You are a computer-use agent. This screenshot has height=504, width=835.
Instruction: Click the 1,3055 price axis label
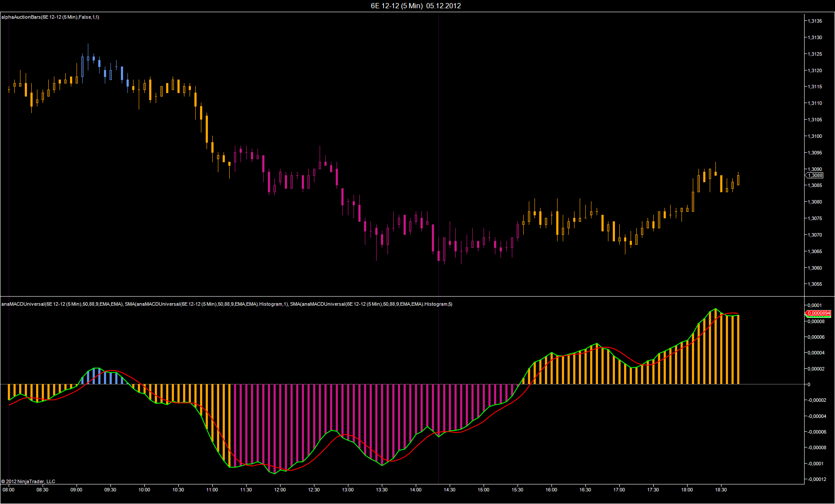pos(815,284)
